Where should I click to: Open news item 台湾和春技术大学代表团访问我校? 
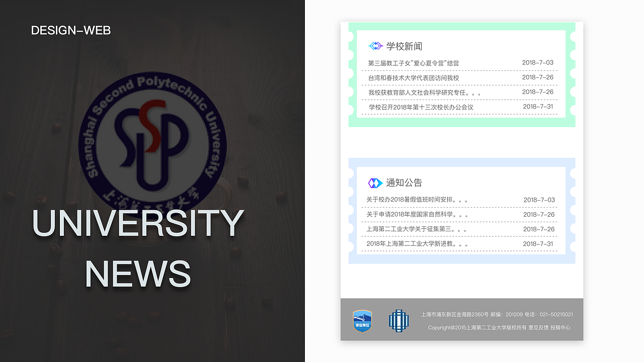coord(413,78)
